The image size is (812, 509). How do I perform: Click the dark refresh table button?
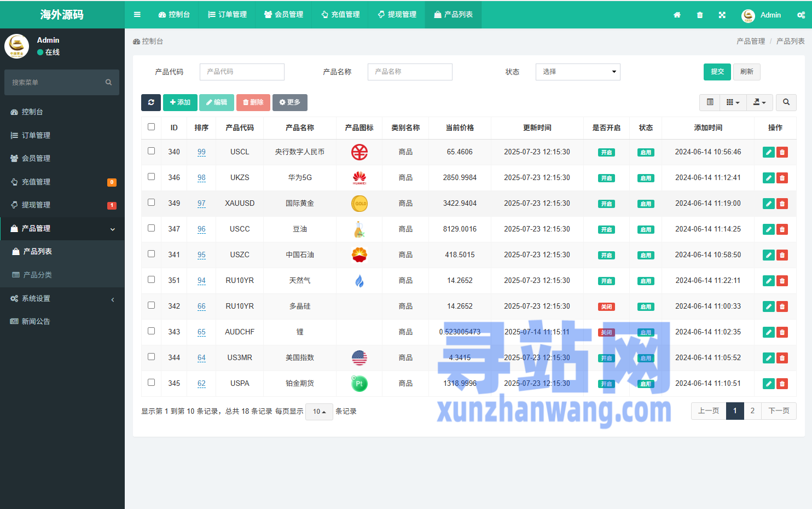pos(151,102)
